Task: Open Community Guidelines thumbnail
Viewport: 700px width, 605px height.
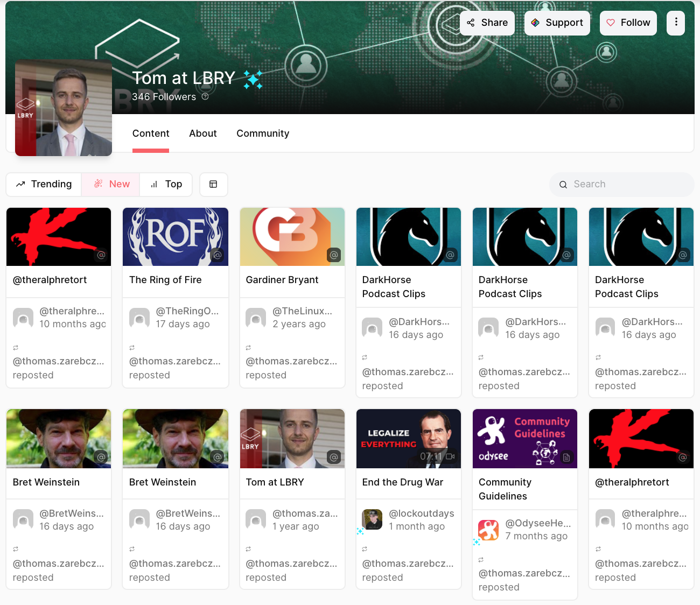Action: tap(525, 439)
